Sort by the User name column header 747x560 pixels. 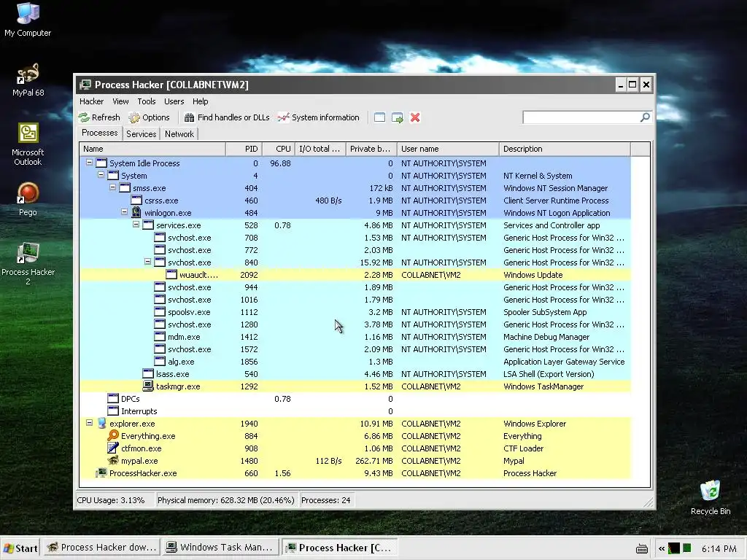(x=449, y=149)
